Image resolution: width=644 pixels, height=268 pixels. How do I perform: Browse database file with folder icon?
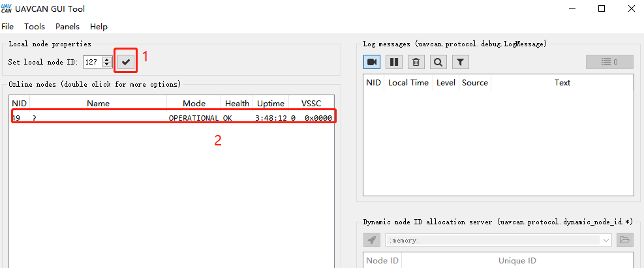[x=625, y=240]
